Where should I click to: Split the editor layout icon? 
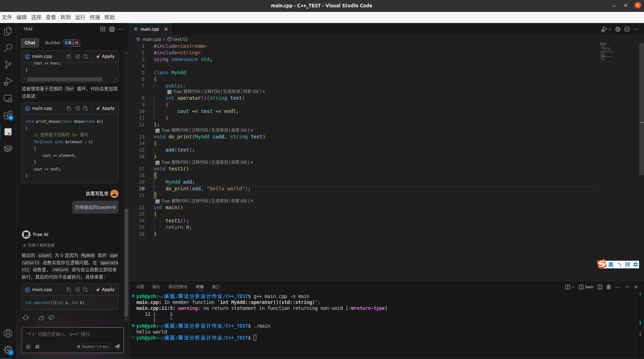(627, 29)
